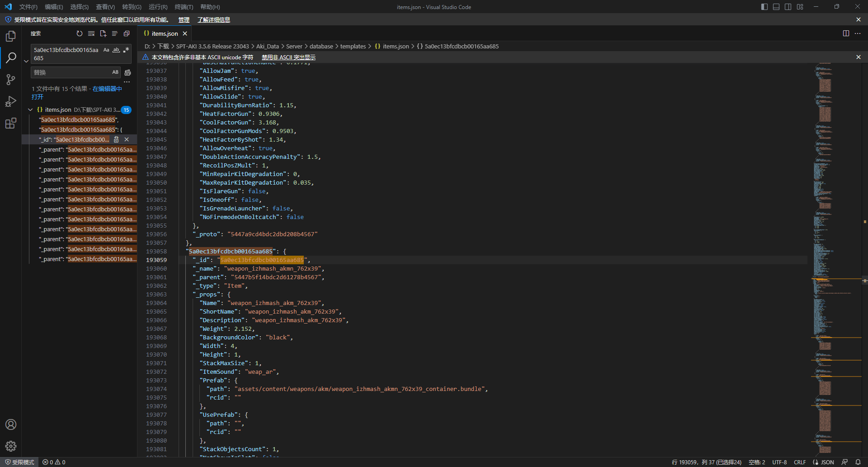Toggle Match Case in search box
This screenshot has width=868, height=467.
point(106,50)
